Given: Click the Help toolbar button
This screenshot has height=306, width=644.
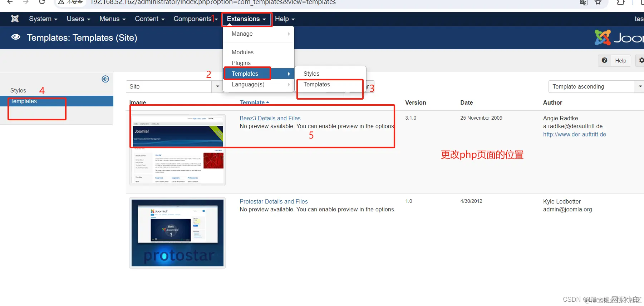Looking at the screenshot, I should (614, 60).
